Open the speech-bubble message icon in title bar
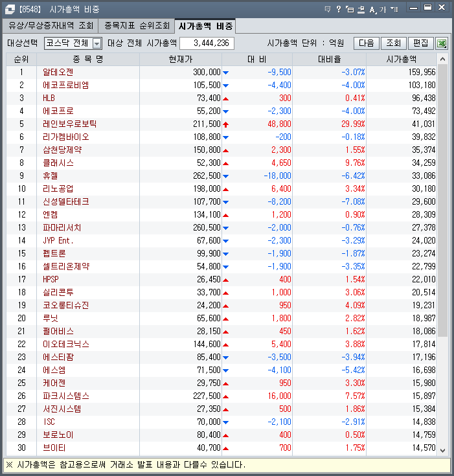 (327, 9)
